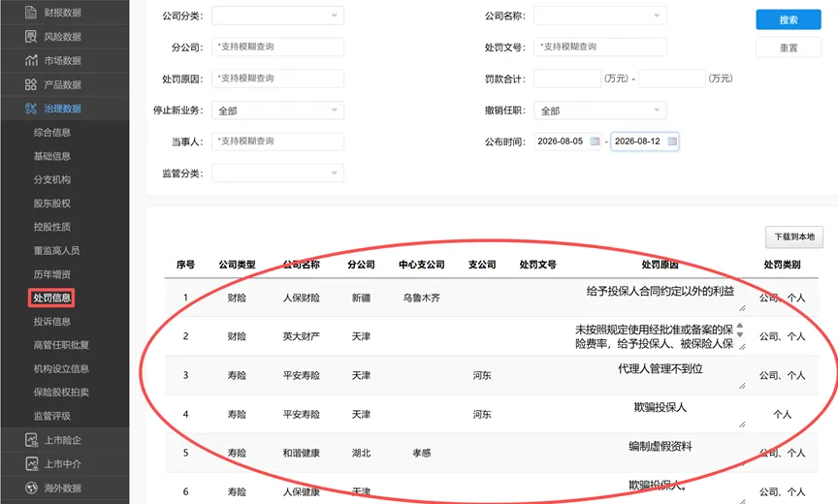
Task: Collapse the 治理数据 menu
Action: 65,109
